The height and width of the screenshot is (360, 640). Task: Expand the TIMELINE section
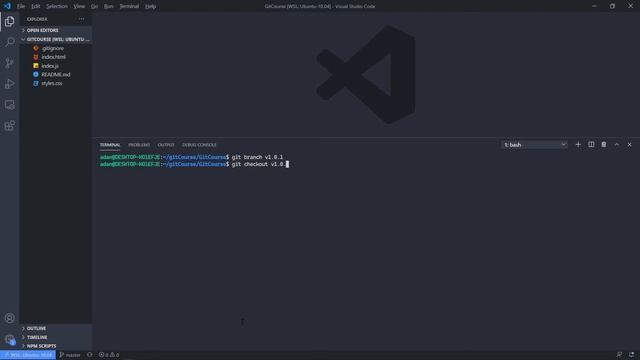point(56,337)
